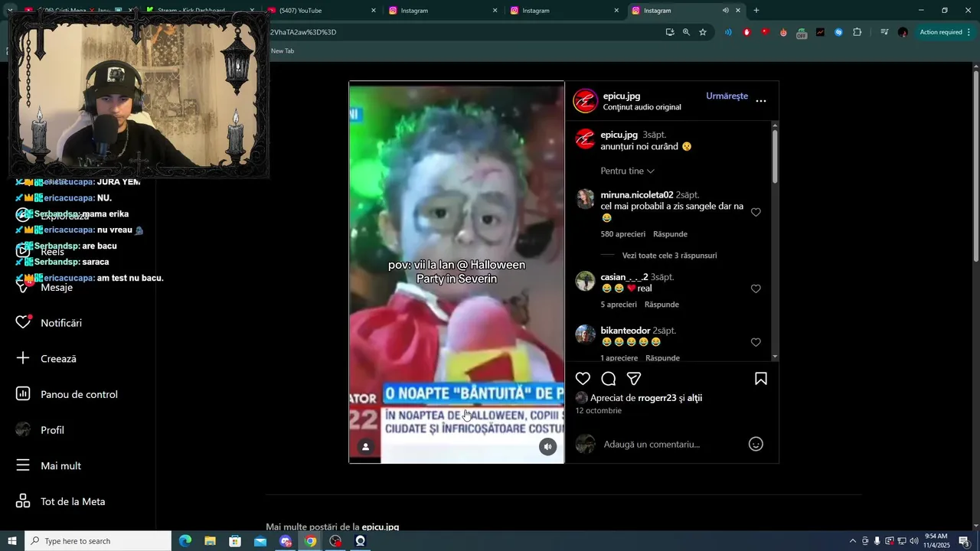
Task: Click the comments panel scrollbar thumb
Action: pos(775,157)
